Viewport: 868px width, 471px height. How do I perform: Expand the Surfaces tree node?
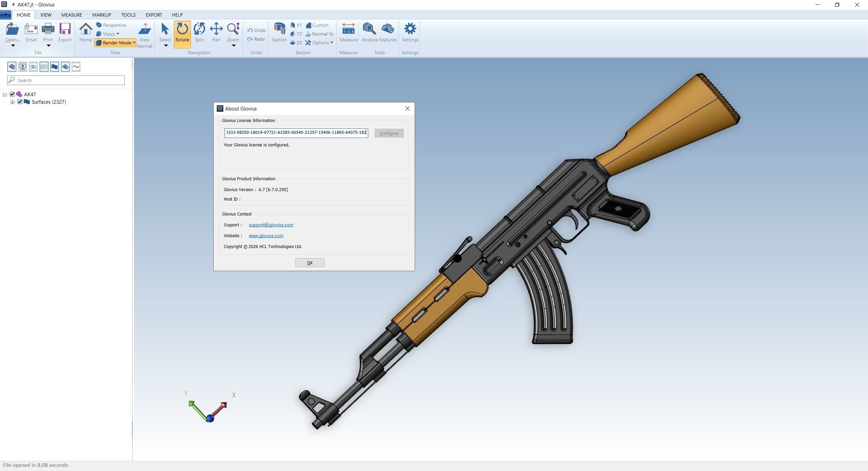pyautogui.click(x=12, y=102)
